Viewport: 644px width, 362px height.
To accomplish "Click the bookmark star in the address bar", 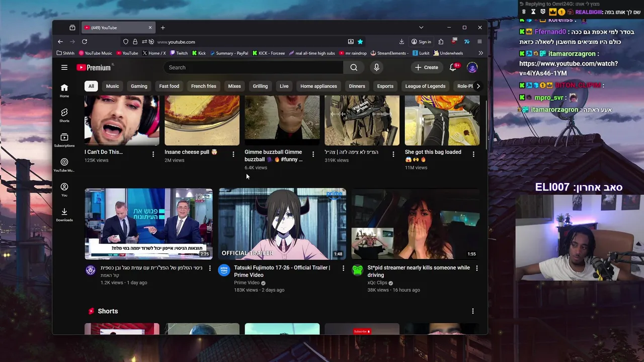I will [x=360, y=42].
